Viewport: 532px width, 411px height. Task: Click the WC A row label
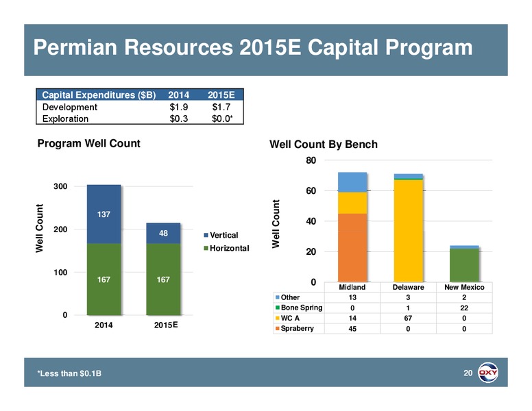point(290,318)
